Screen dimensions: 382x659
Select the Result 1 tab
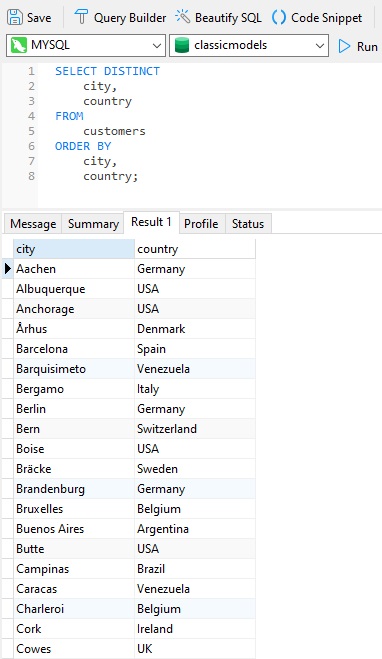[x=151, y=222]
